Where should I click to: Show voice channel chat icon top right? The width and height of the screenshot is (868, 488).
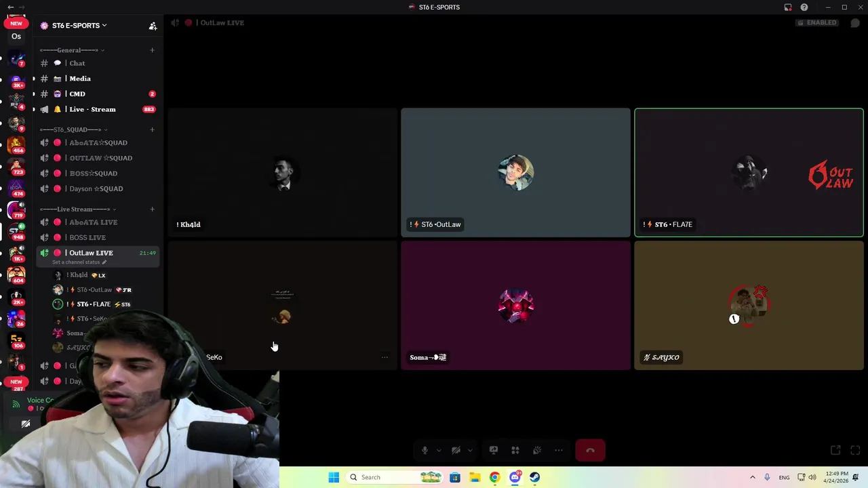tap(855, 22)
